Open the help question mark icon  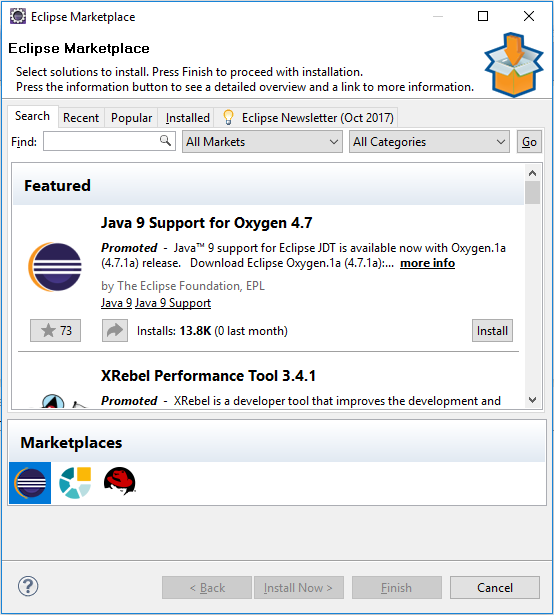pyautogui.click(x=28, y=586)
